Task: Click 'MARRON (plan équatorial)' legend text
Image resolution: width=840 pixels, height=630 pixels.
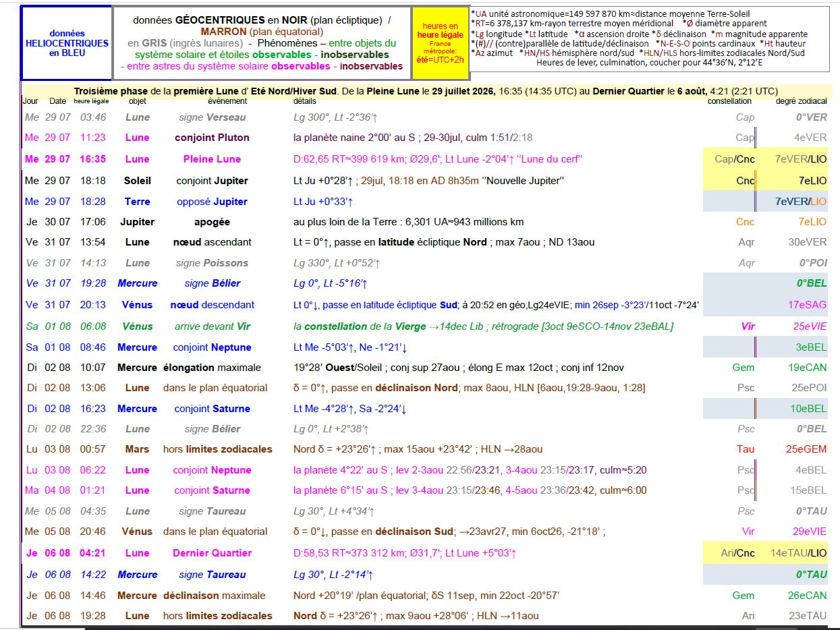Action: click(x=262, y=32)
